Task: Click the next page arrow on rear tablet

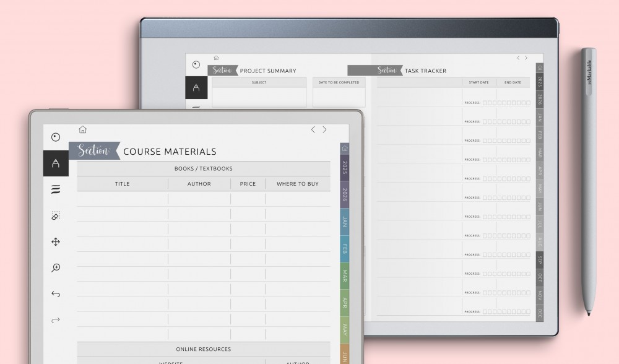Action: pos(526,57)
